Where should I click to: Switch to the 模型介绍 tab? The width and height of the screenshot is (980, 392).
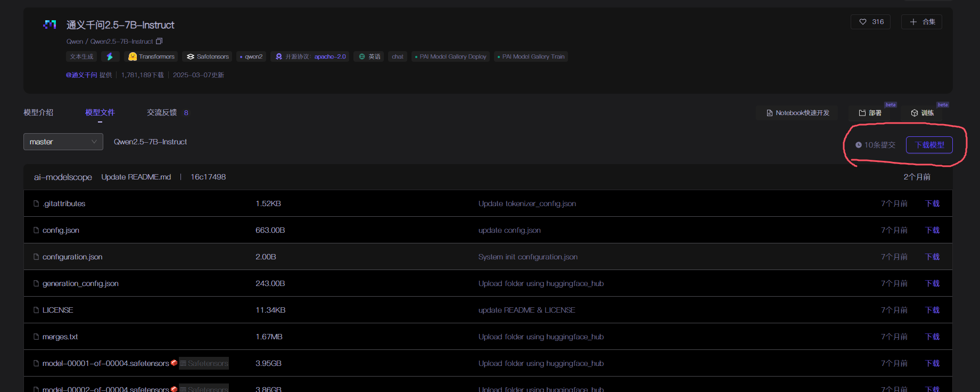(x=38, y=112)
